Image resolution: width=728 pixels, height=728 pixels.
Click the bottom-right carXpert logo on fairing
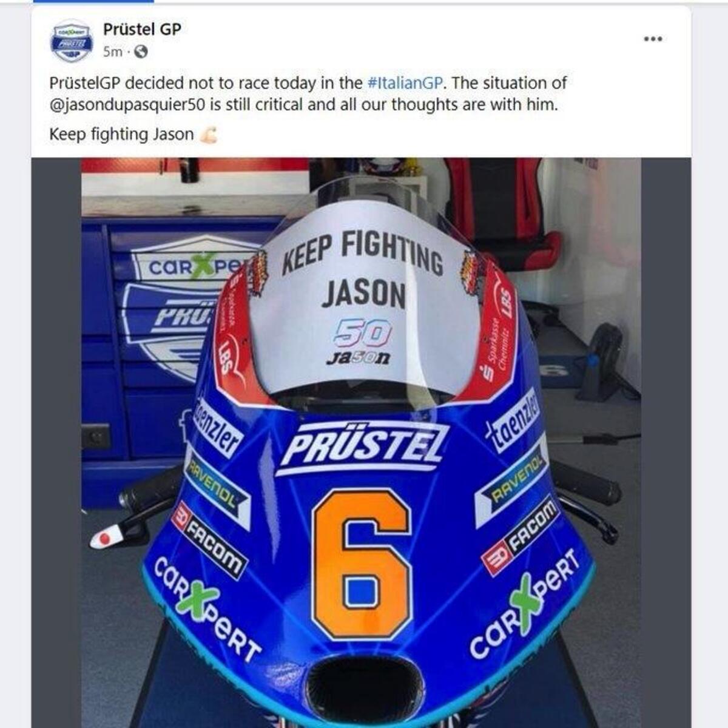[527, 604]
